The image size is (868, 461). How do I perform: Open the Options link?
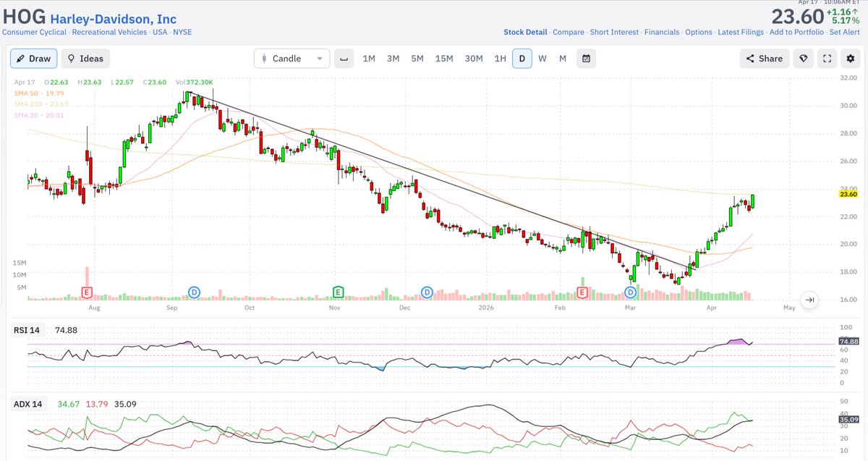point(699,33)
